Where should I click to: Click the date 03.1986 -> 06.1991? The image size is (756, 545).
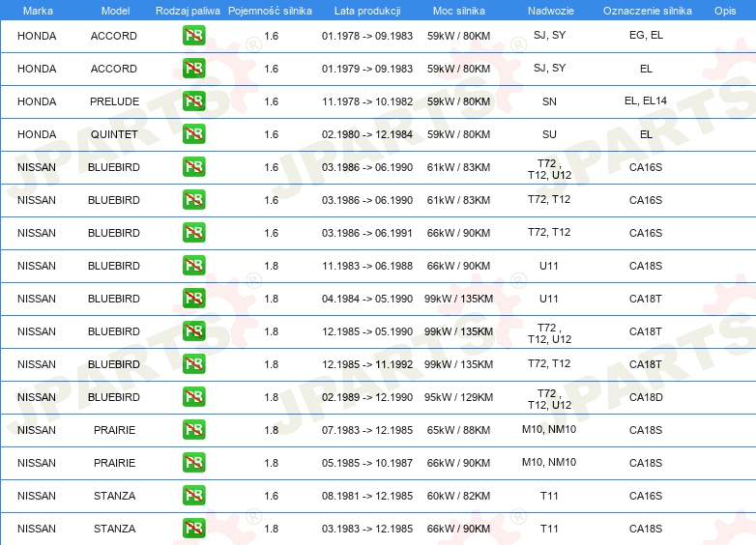point(367,233)
